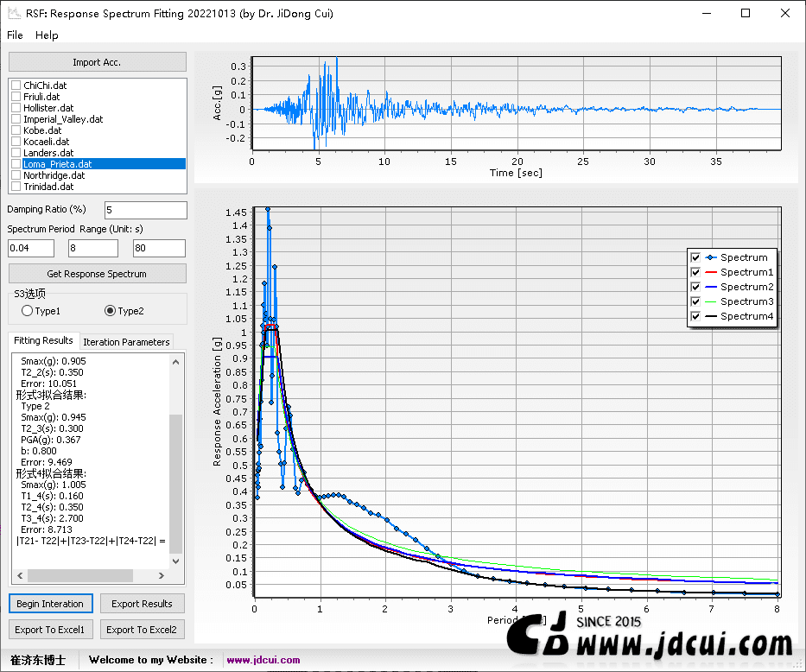This screenshot has width=806, height=672.
Task: Open the Help menu
Action: 47,35
